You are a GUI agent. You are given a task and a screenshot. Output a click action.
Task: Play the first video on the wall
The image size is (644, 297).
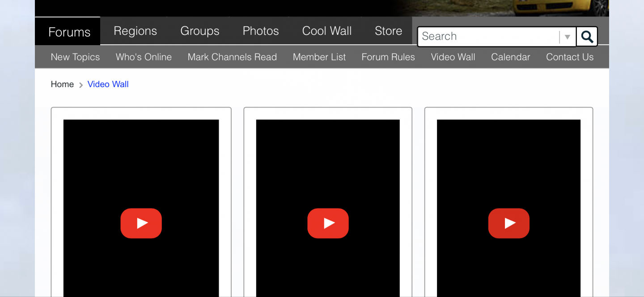point(141,223)
